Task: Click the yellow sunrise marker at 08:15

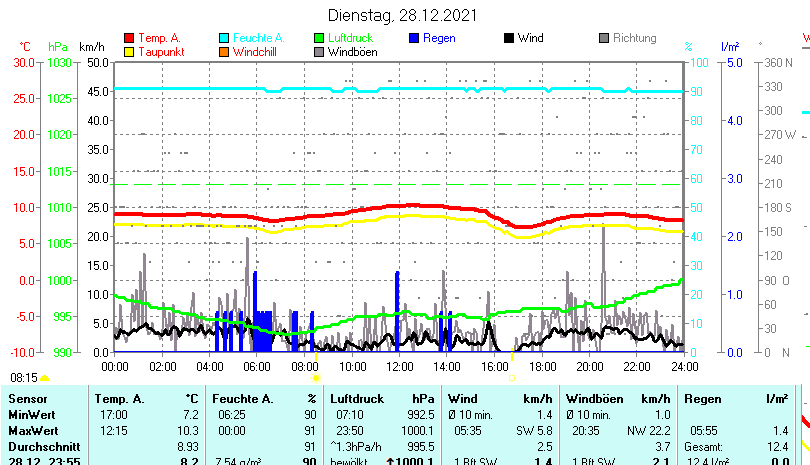Action: pos(46,378)
